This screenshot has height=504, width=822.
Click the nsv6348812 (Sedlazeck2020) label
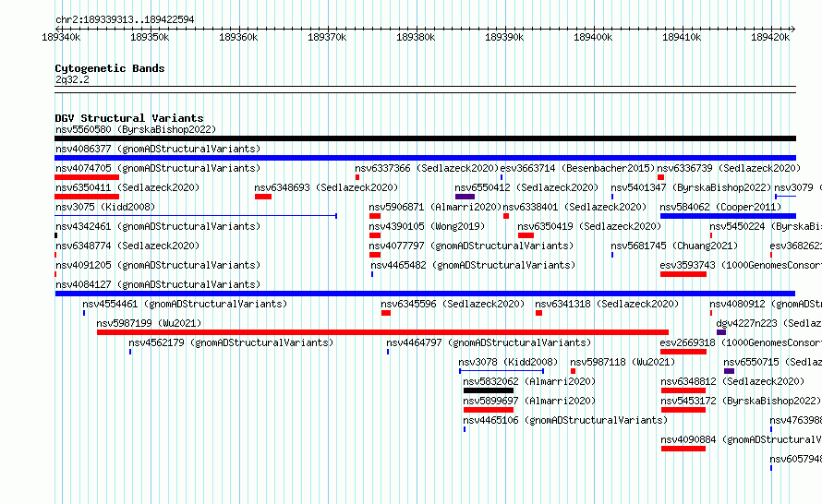(x=732, y=381)
